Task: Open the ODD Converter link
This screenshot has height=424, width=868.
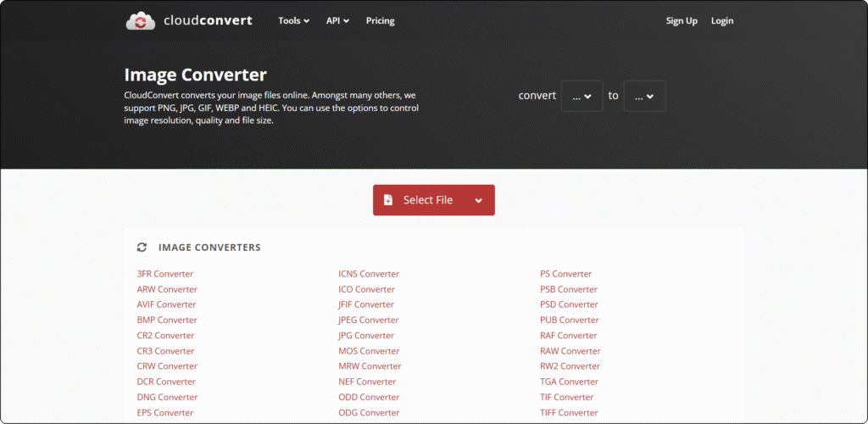Action: pyautogui.click(x=369, y=397)
